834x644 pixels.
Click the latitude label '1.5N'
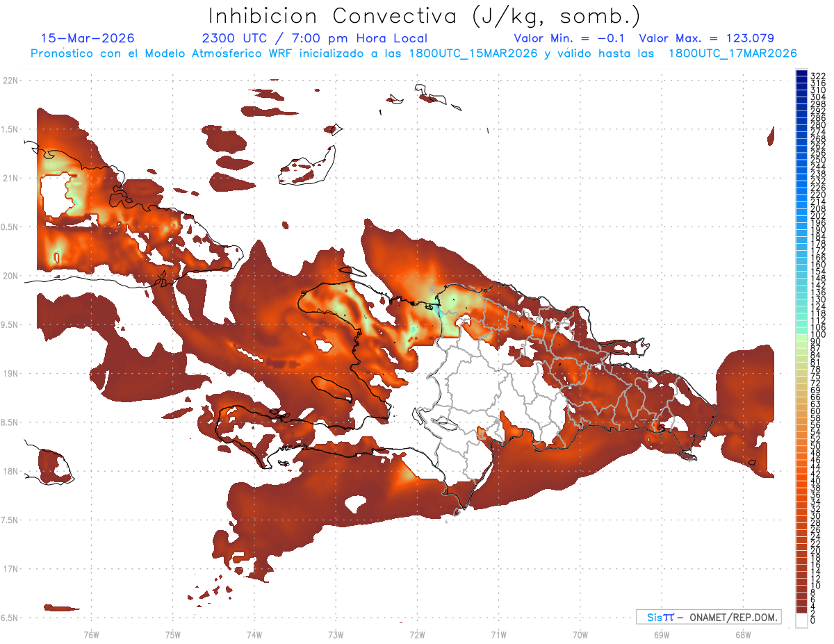point(10,129)
